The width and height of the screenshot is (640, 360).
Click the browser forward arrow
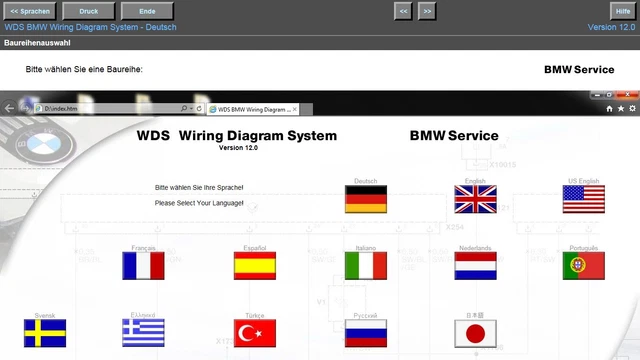(x=26, y=109)
